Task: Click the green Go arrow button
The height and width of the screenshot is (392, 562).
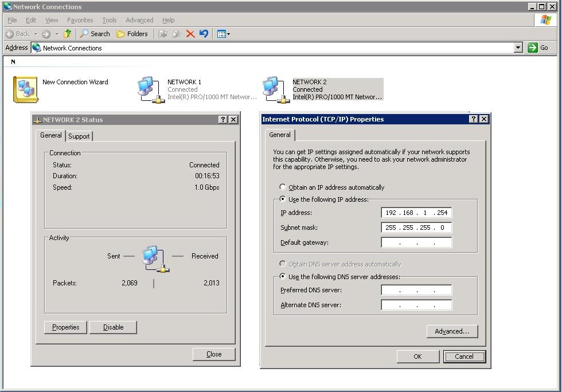Action: (533, 48)
